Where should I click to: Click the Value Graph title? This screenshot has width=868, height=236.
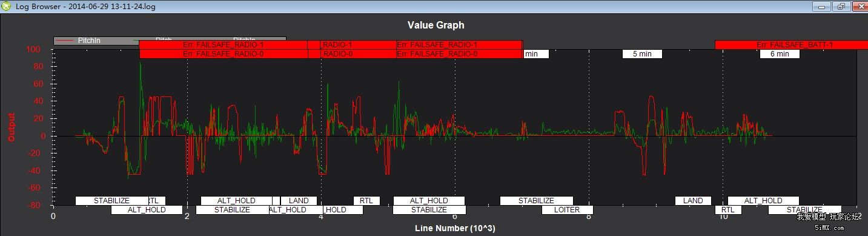[x=436, y=25]
